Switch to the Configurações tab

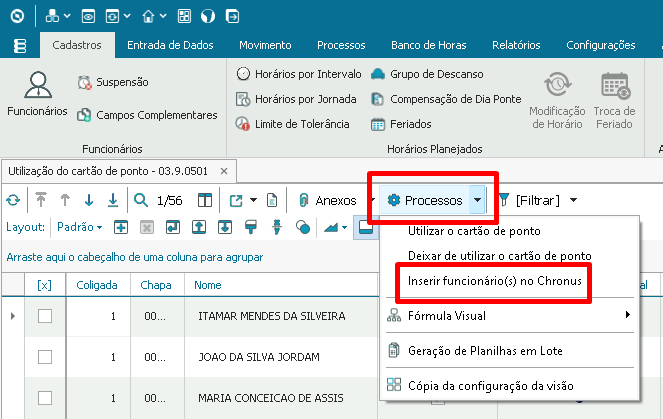(x=601, y=45)
